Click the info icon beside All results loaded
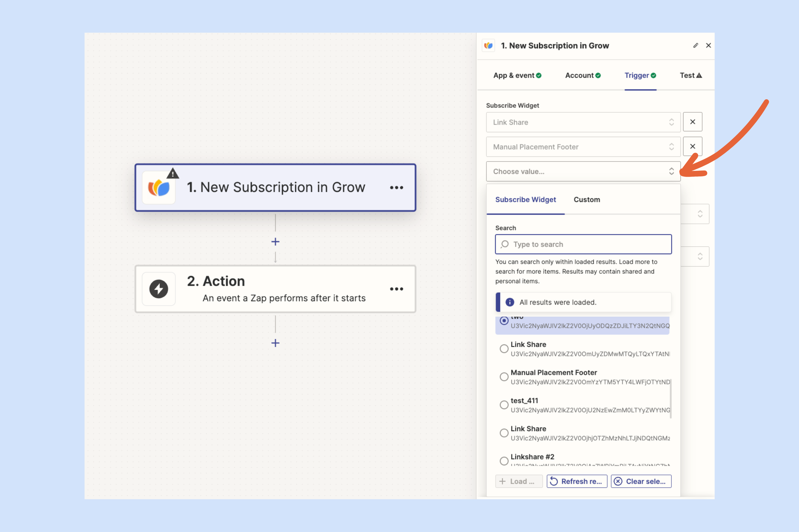 pyautogui.click(x=509, y=302)
